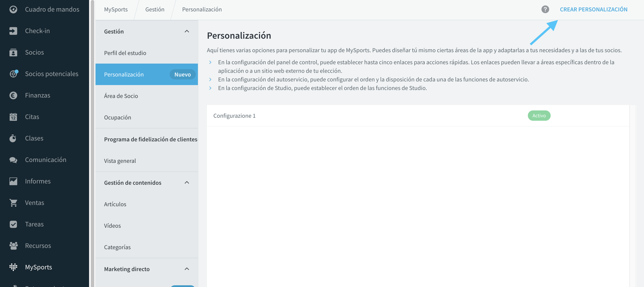Click the Comunicación chat bubbles icon

(13, 160)
